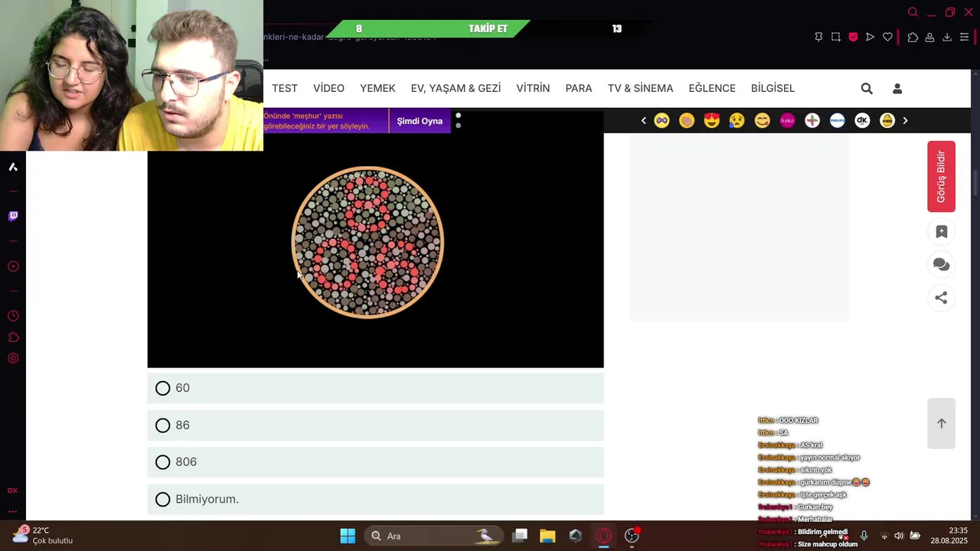Open GX Corner sidebar button
Viewport: 980px width, 551px height.
point(12,491)
